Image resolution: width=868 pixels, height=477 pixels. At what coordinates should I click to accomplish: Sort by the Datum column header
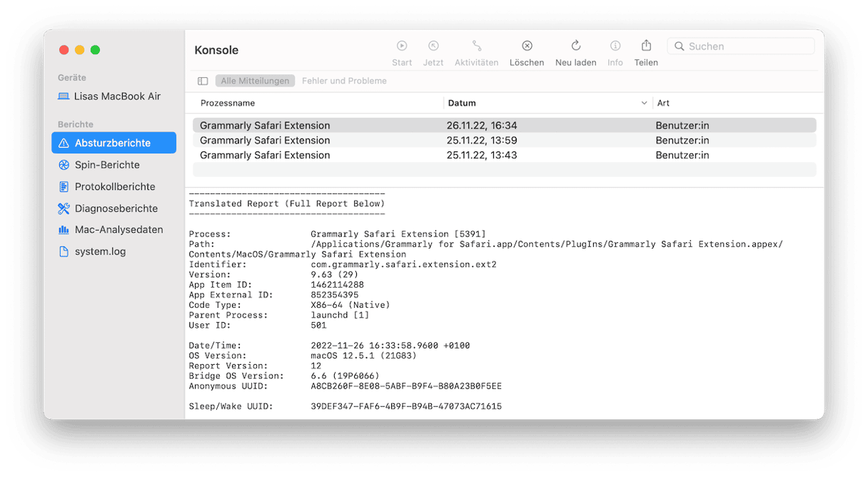462,103
